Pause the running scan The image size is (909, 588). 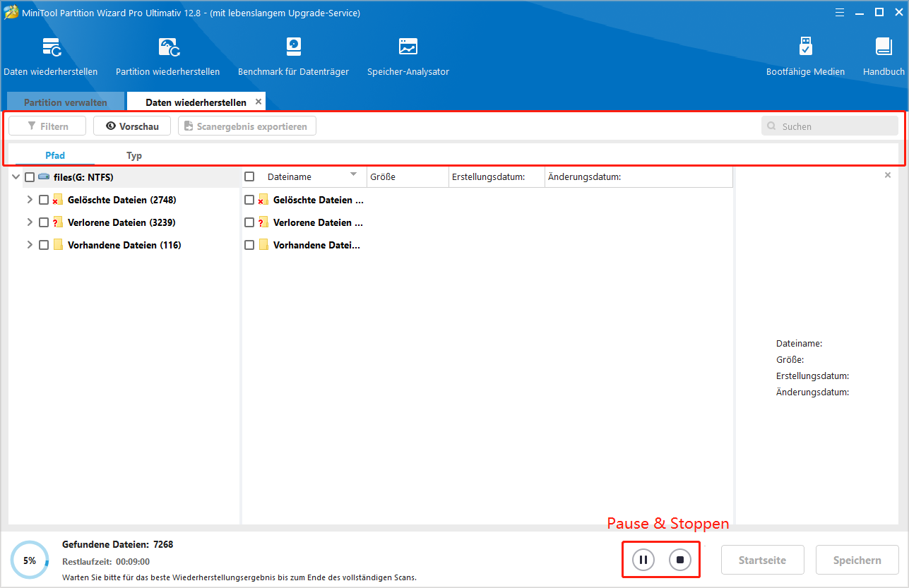[x=643, y=560]
